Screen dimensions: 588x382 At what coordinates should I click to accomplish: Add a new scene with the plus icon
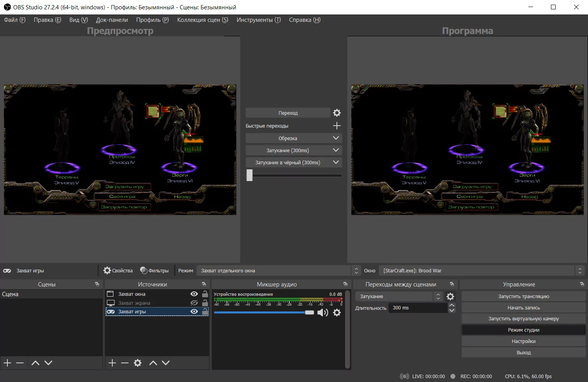(7, 363)
